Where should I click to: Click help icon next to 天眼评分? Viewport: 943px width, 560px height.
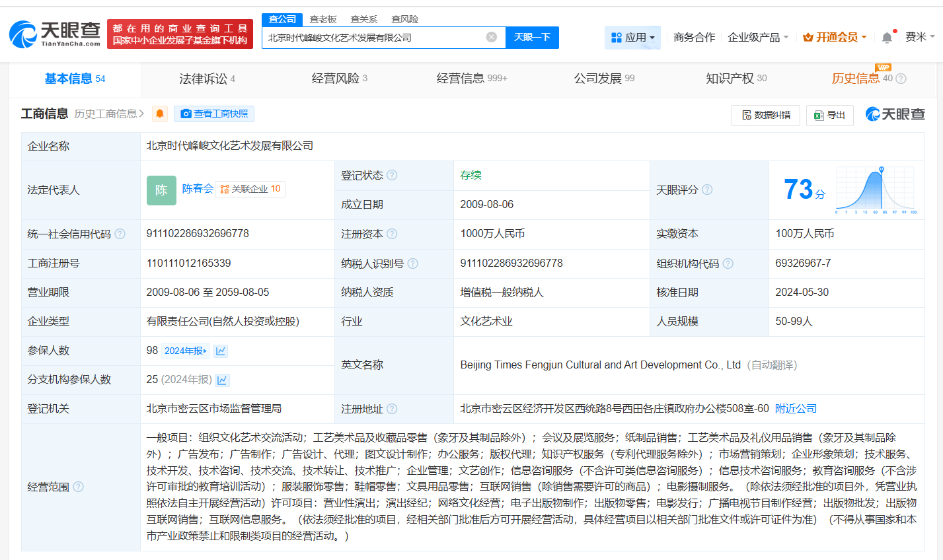pos(707,190)
